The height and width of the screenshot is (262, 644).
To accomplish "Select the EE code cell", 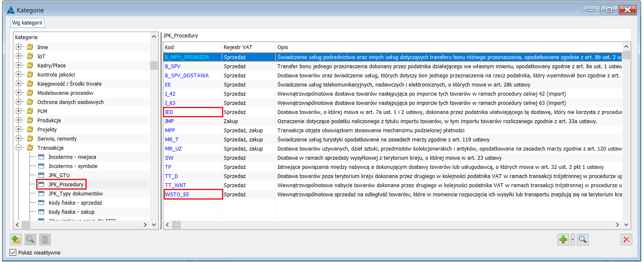I will coord(192,84).
